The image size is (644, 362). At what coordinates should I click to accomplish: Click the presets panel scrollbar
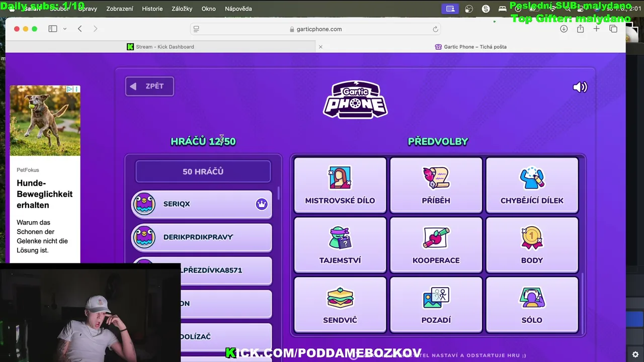(582, 304)
